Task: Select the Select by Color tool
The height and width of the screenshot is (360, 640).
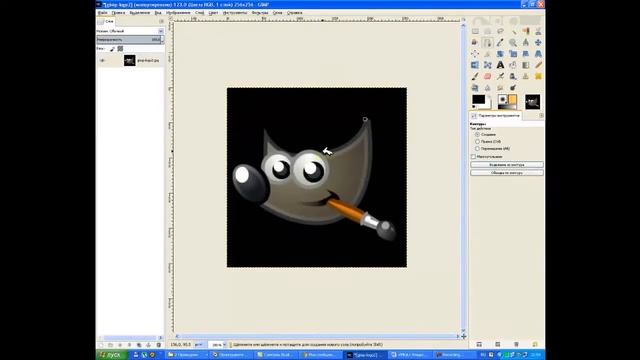Action: [526, 31]
